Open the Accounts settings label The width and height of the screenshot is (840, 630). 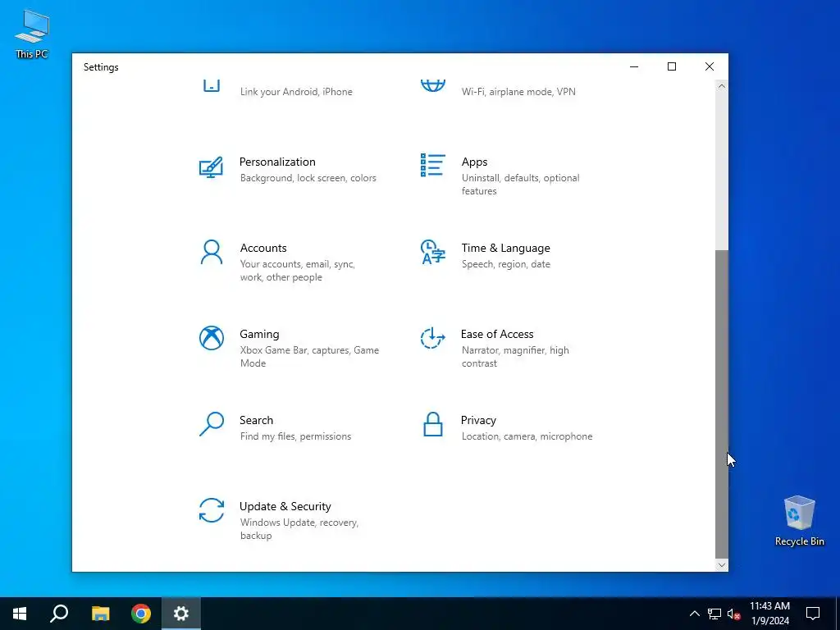[263, 248]
